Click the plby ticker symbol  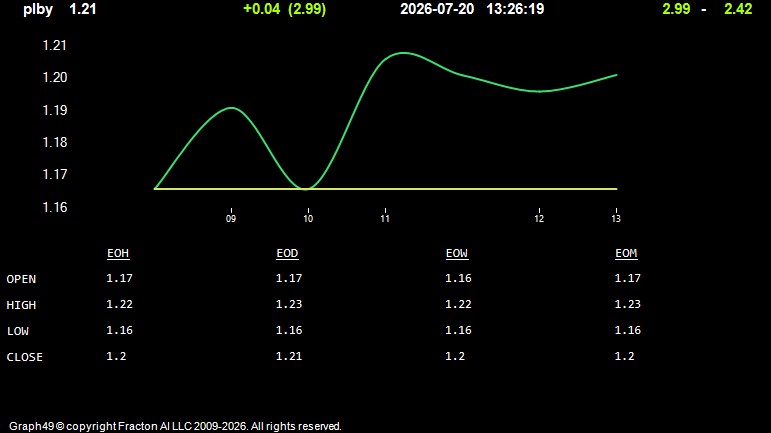(38, 9)
